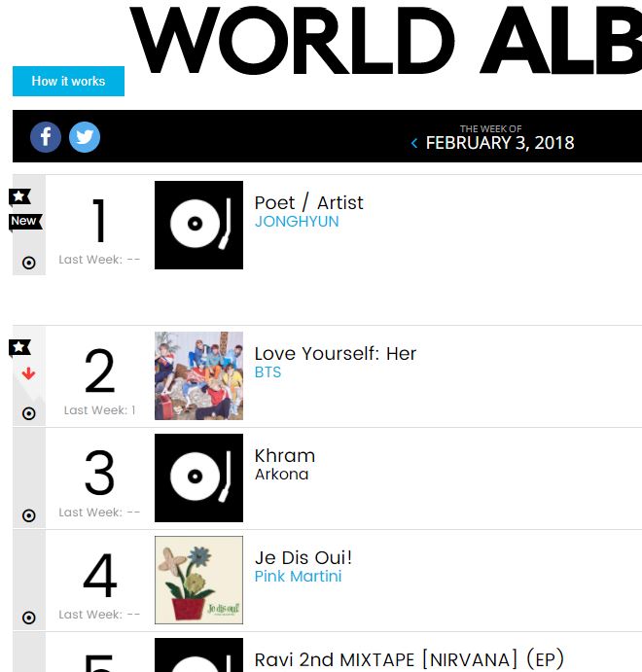This screenshot has height=672, width=642.
Task: Share chart via Facebook icon
Action: click(46, 137)
